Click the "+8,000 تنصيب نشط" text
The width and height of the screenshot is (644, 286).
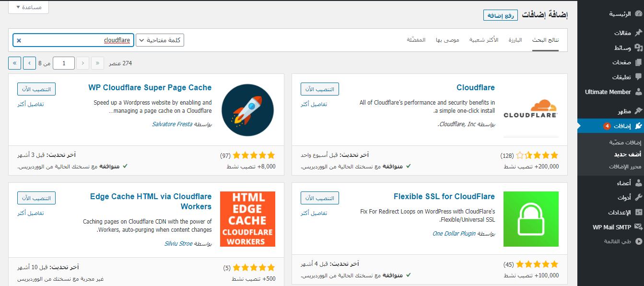click(x=251, y=167)
